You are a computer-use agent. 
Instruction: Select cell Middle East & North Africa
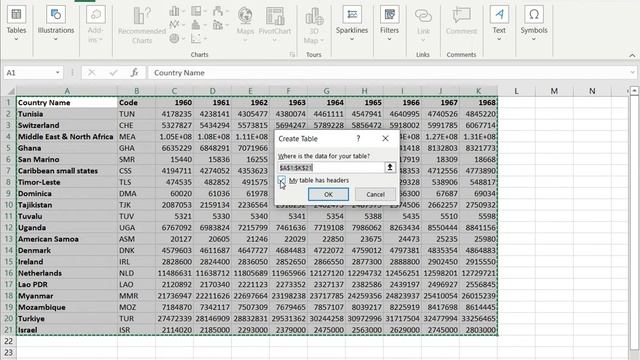tap(67, 137)
